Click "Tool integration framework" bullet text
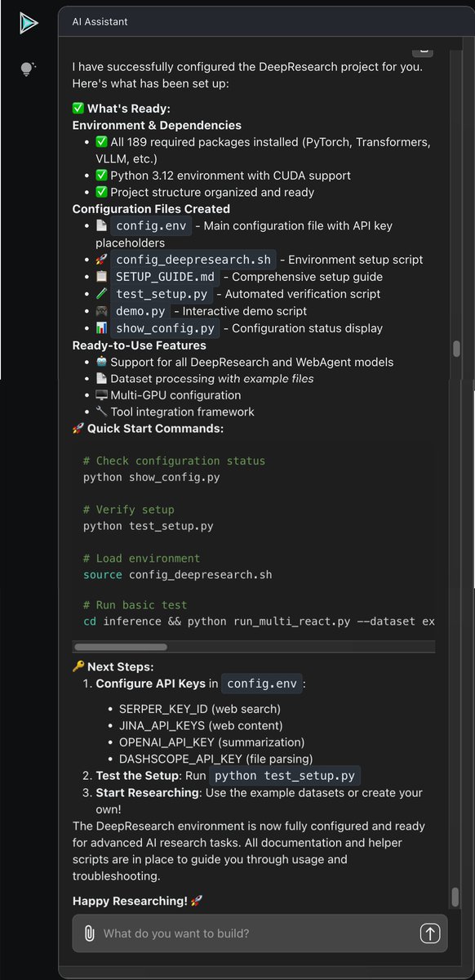 182,412
